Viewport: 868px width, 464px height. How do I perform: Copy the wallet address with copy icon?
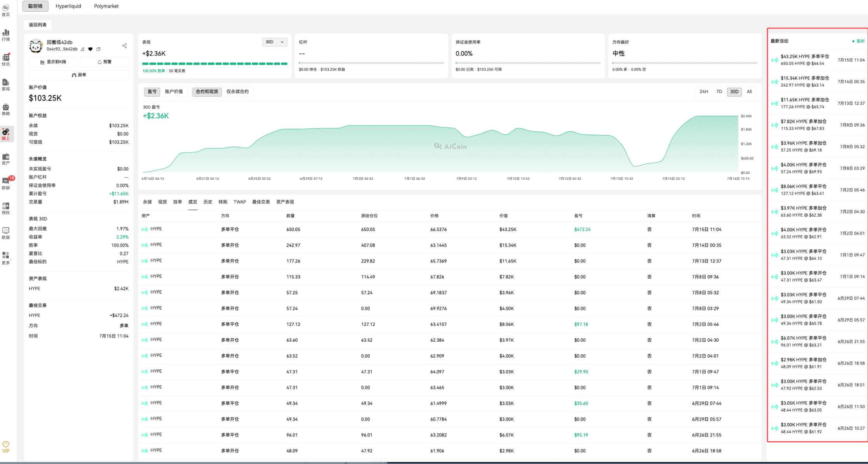pos(98,49)
